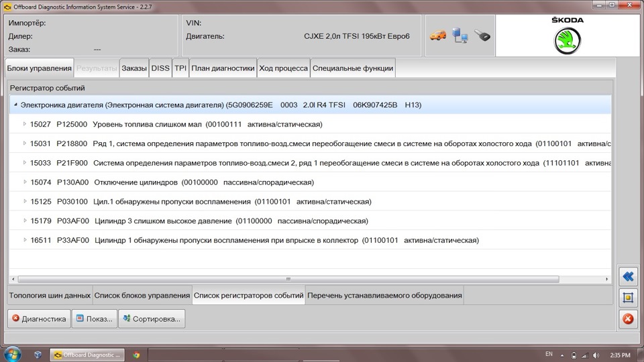Viewport: 644px width, 362px height.
Task: Click the Сортировка... button
Action: pyautogui.click(x=152, y=318)
